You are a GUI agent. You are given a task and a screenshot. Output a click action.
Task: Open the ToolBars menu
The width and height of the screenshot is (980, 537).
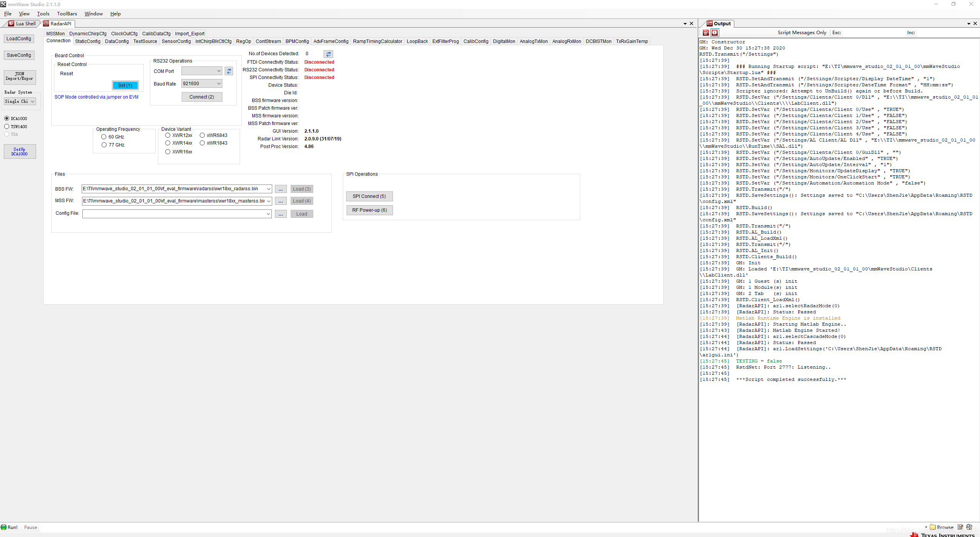pyautogui.click(x=67, y=14)
